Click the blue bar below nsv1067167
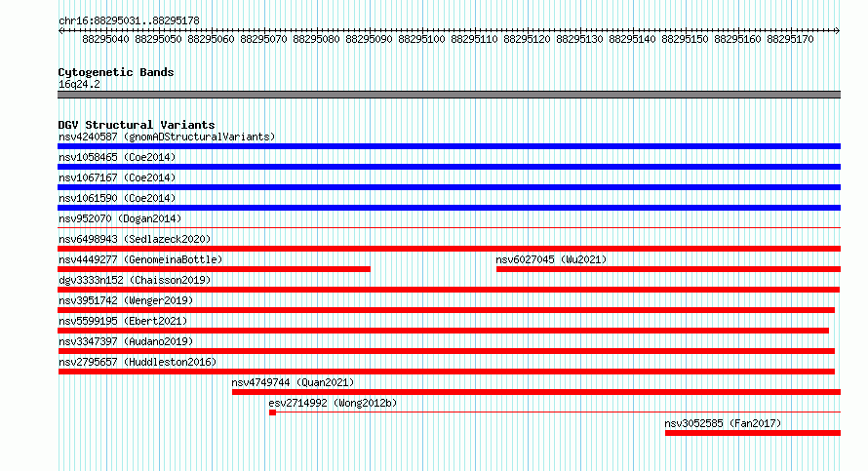This screenshot has height=471, width=868. (x=449, y=187)
